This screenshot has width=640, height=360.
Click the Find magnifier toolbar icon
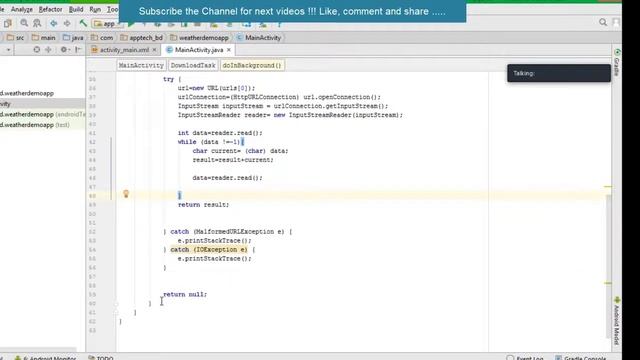[24, 23]
